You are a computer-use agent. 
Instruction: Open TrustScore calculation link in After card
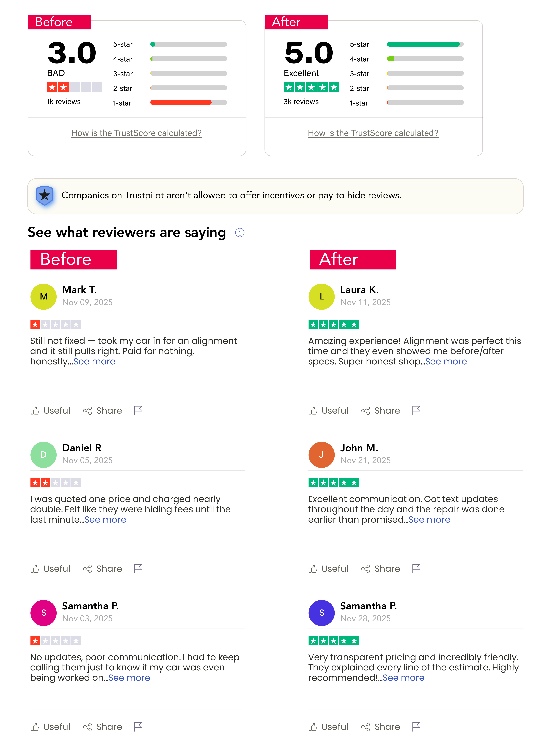coord(373,133)
